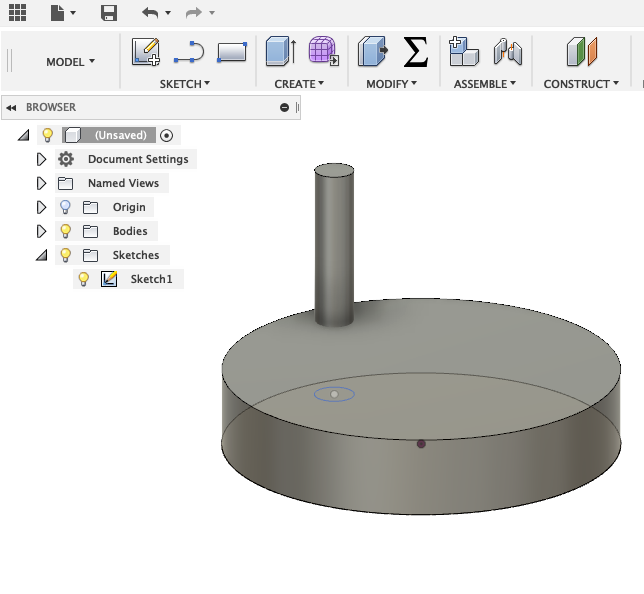
Task: Select Sketch1 in the browser
Action: tap(128, 279)
